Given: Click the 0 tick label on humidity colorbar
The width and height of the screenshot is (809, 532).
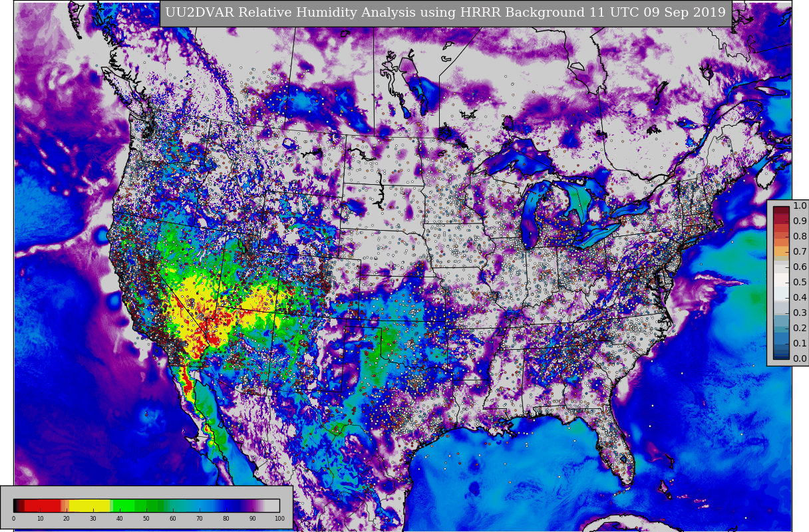Looking at the screenshot, I should [13, 519].
